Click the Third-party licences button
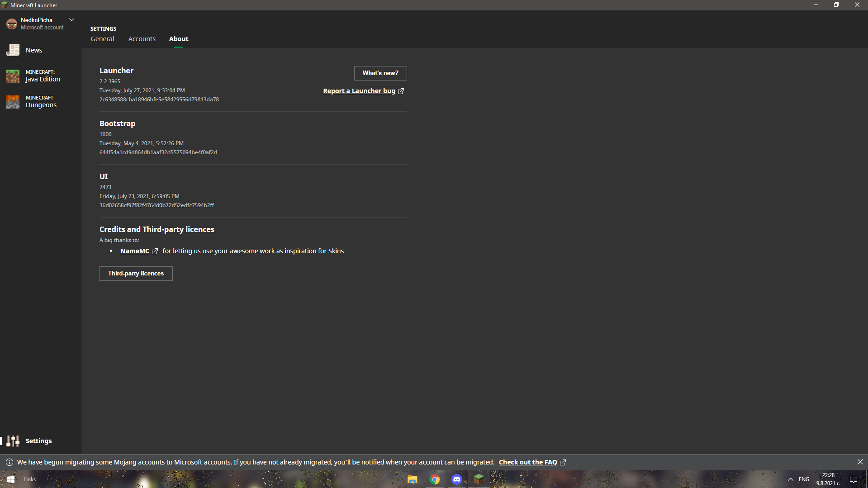The width and height of the screenshot is (868, 488). [x=136, y=274]
